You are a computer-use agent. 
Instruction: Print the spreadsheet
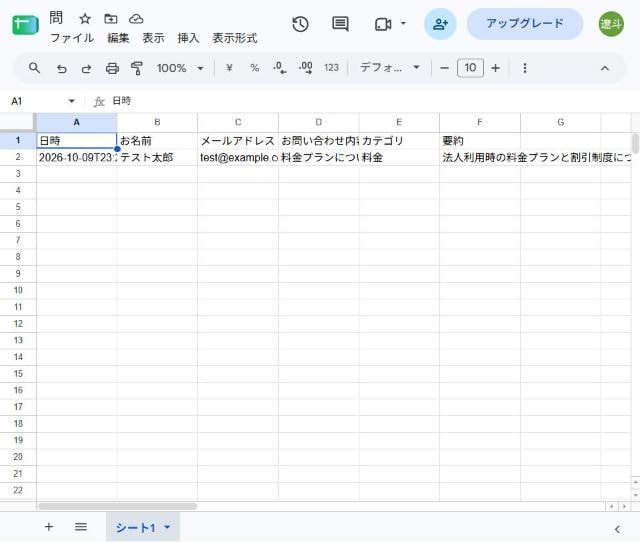tap(112, 68)
